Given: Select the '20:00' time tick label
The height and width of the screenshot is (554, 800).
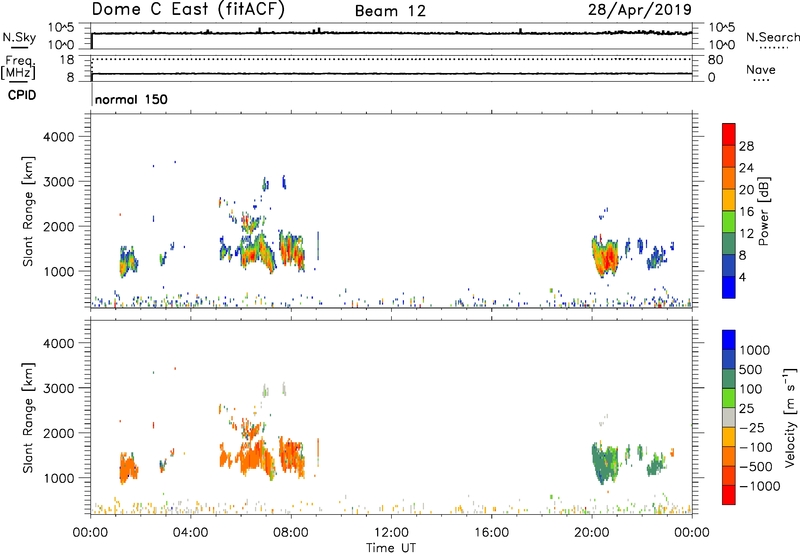Looking at the screenshot, I should [x=592, y=533].
